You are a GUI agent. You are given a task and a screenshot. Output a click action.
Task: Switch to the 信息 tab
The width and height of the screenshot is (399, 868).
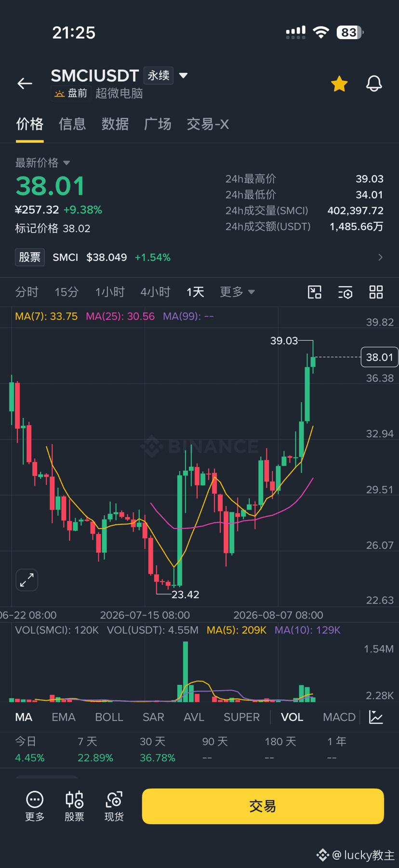(x=72, y=124)
